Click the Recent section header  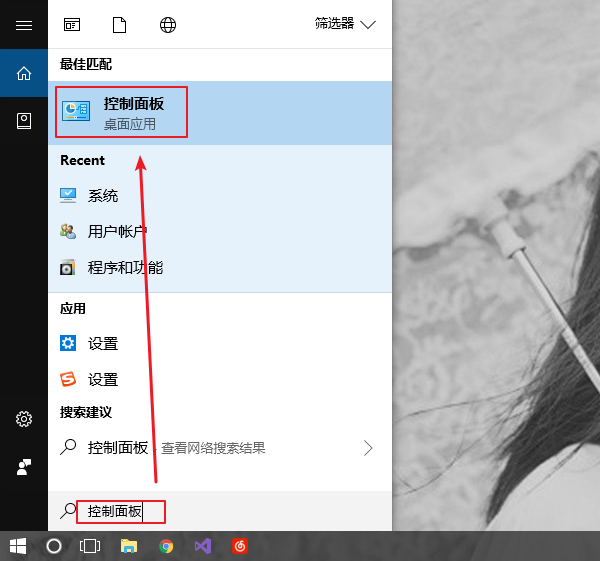click(82, 160)
